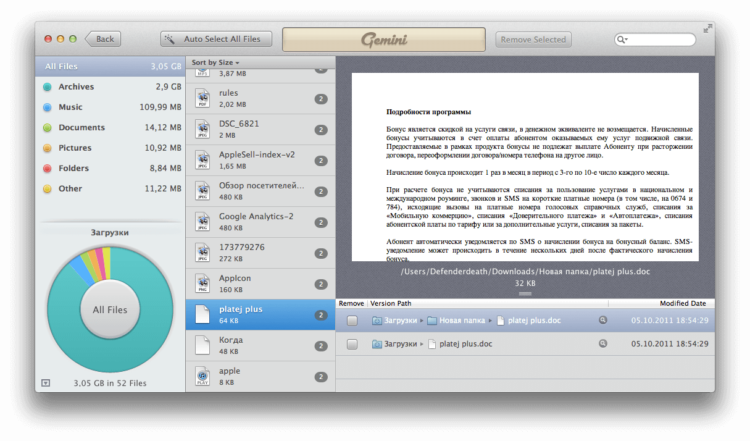
Task: Reveal Новая папка platej plus.doc in Finder
Action: [603, 320]
